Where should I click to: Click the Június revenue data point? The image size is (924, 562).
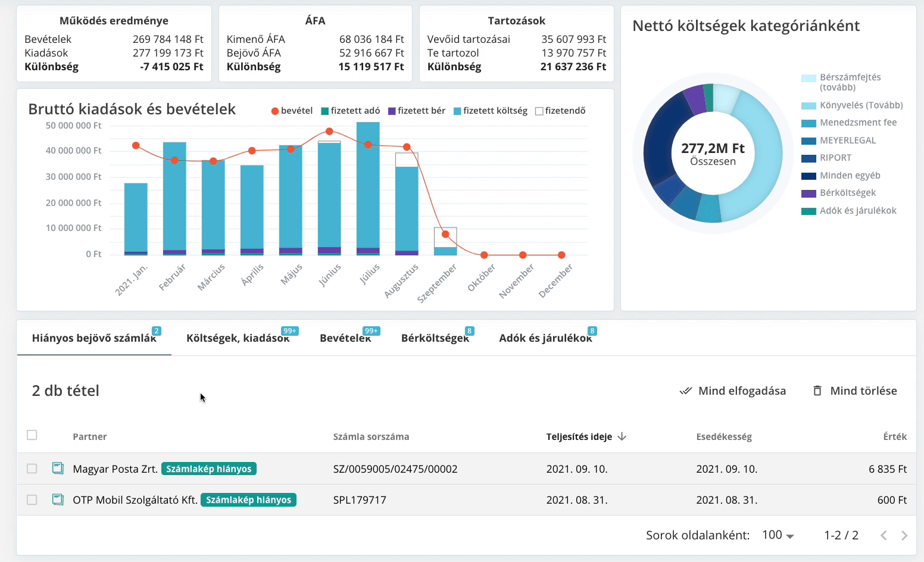(329, 131)
